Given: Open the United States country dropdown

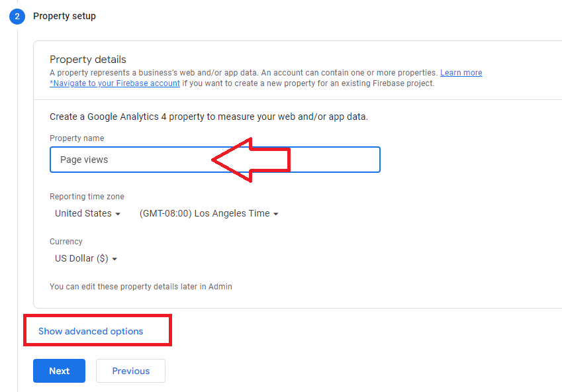Looking at the screenshot, I should click(x=87, y=213).
